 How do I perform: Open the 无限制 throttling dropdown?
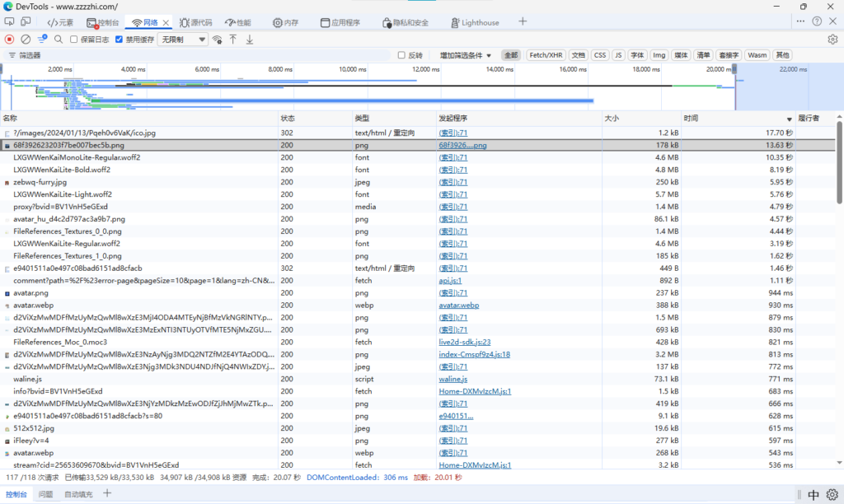click(x=183, y=39)
